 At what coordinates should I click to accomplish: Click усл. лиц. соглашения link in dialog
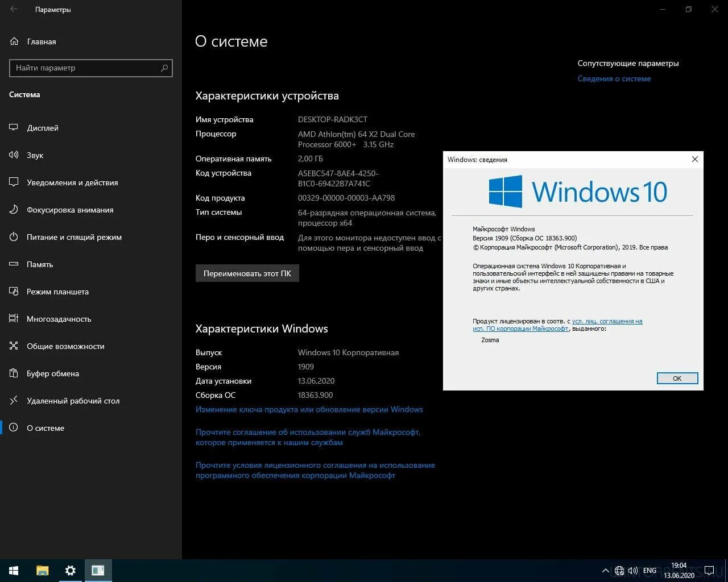pos(607,321)
